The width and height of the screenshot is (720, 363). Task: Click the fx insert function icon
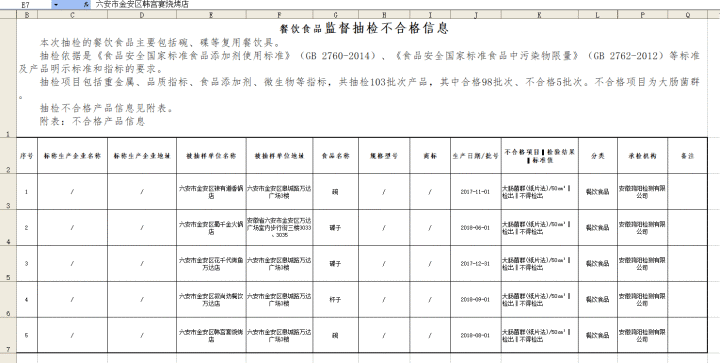click(86, 5)
